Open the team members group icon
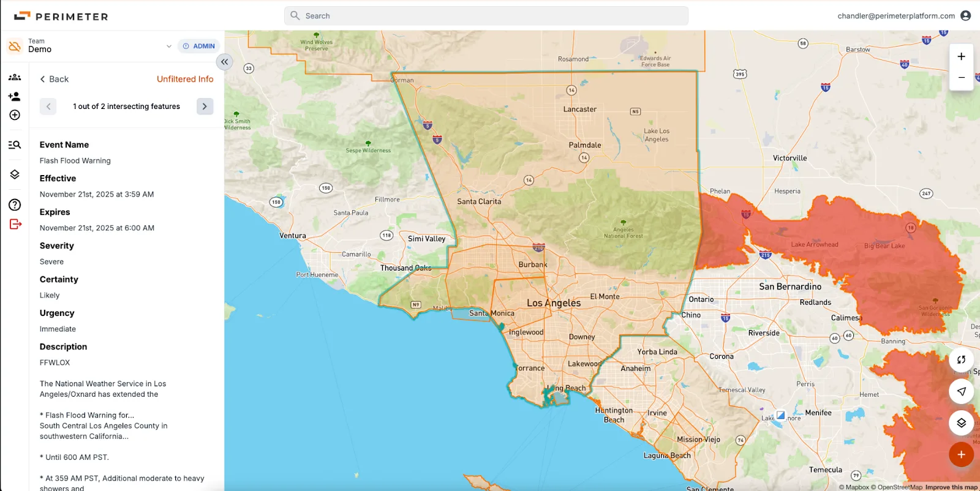Screen dimensions: 980x491 [x=15, y=77]
